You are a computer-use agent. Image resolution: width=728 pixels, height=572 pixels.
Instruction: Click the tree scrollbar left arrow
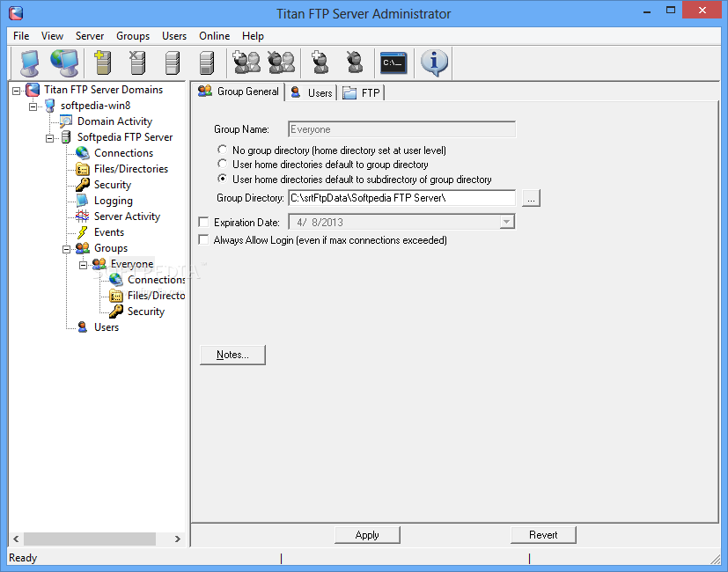click(16, 539)
